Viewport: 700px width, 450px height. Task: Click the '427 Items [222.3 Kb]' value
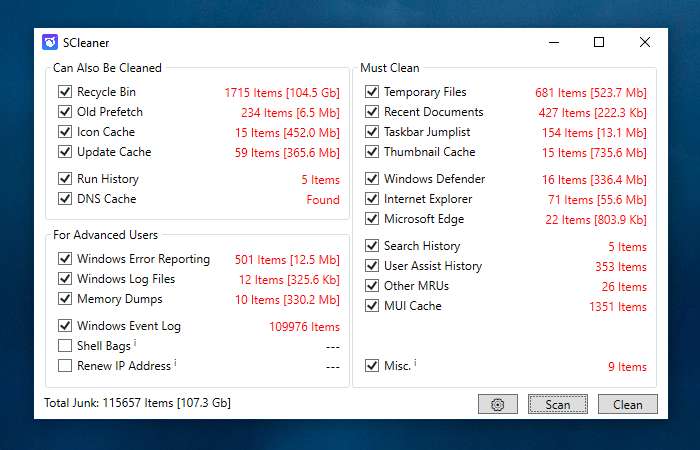click(x=592, y=113)
